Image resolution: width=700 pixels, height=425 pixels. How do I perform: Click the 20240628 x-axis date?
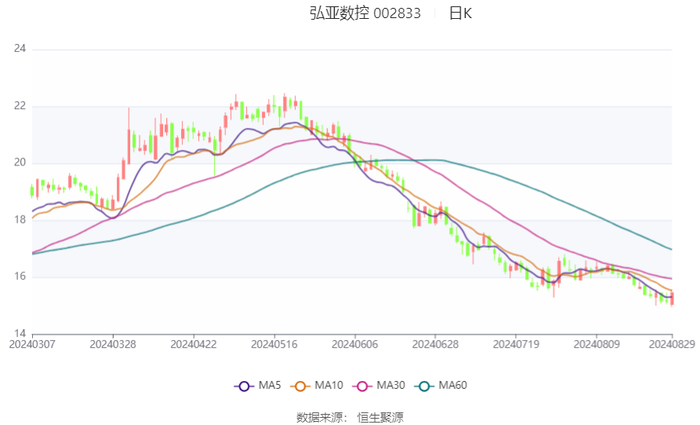click(x=435, y=343)
